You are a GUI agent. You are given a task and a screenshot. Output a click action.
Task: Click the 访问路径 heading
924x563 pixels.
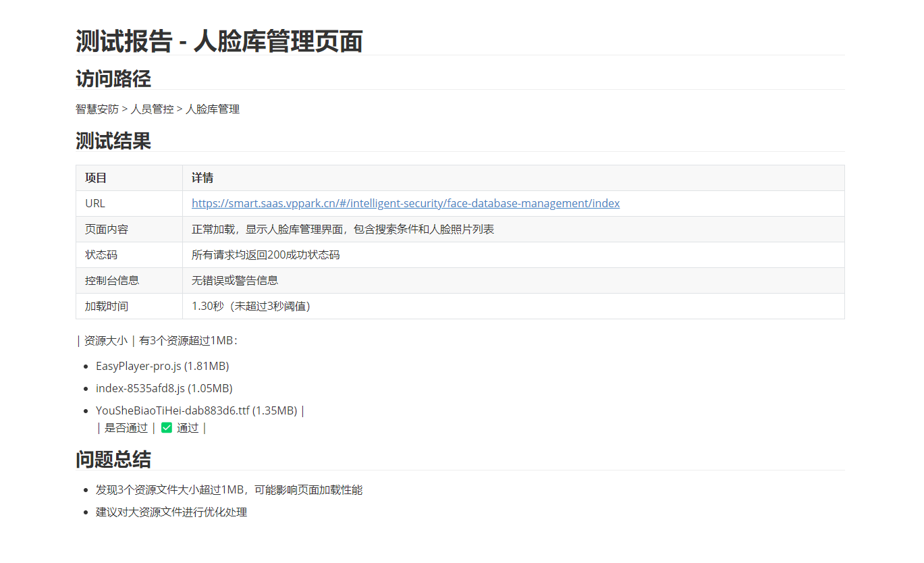(x=113, y=79)
